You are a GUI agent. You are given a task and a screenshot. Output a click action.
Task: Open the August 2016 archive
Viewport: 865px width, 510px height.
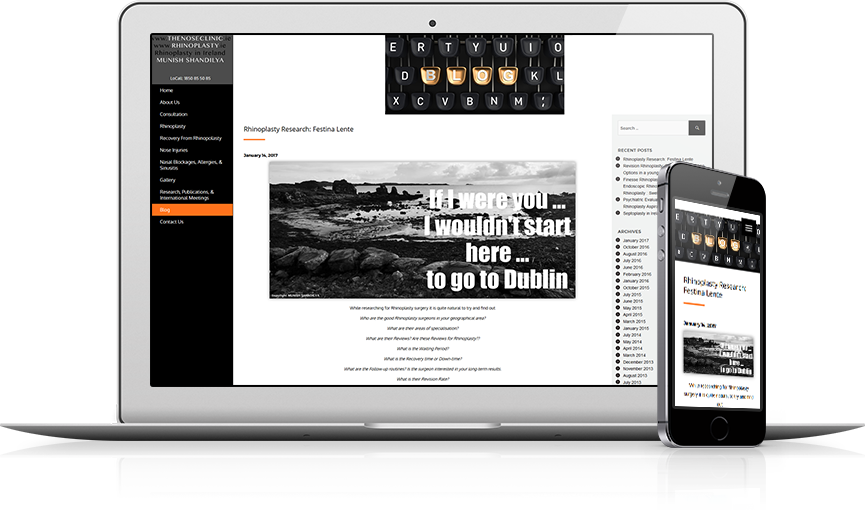(635, 254)
